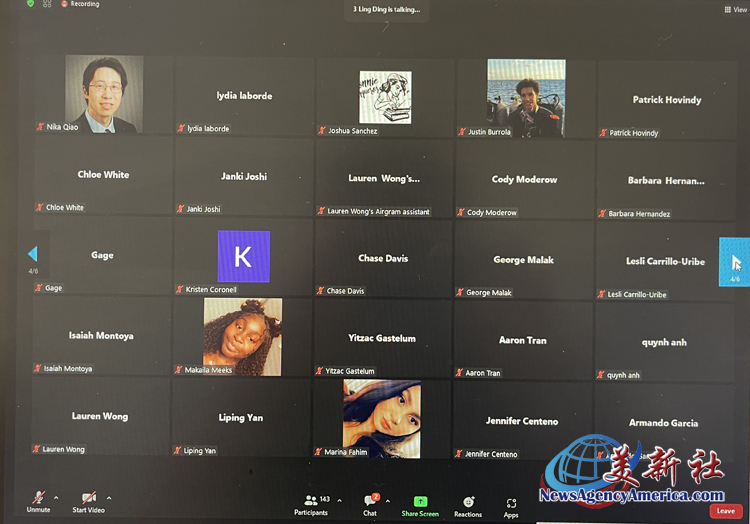Click muted mic icon beside Kristen Coronell
This screenshot has height=524, width=750.
click(179, 289)
